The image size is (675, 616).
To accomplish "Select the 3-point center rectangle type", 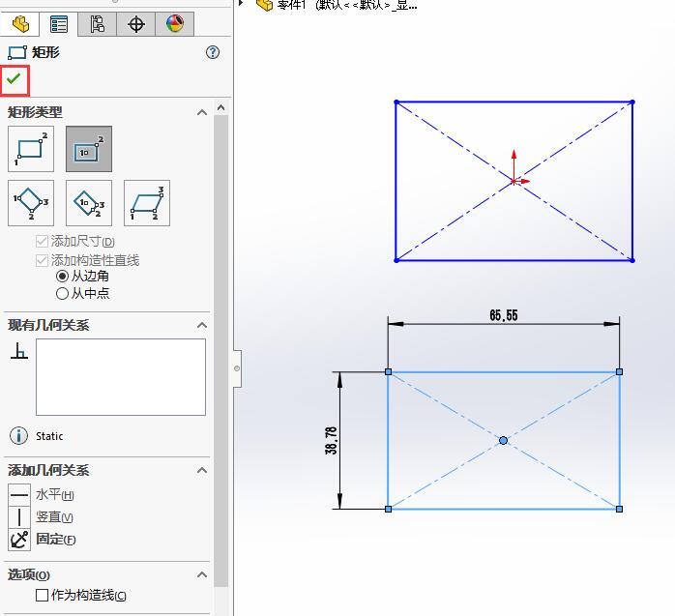I will pyautogui.click(x=89, y=203).
